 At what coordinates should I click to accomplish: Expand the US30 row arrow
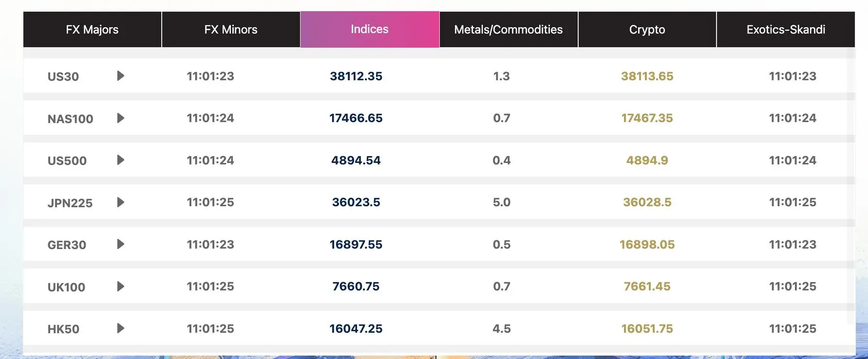click(x=121, y=76)
